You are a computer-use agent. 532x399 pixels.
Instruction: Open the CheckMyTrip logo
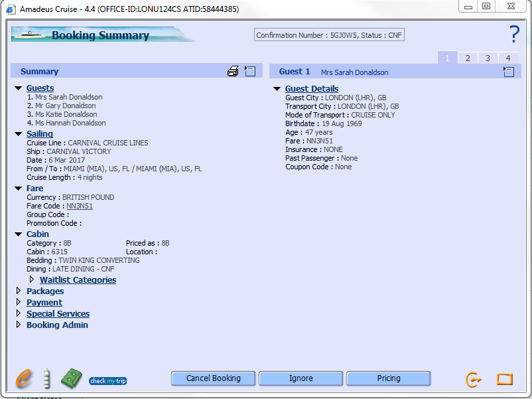tap(108, 380)
